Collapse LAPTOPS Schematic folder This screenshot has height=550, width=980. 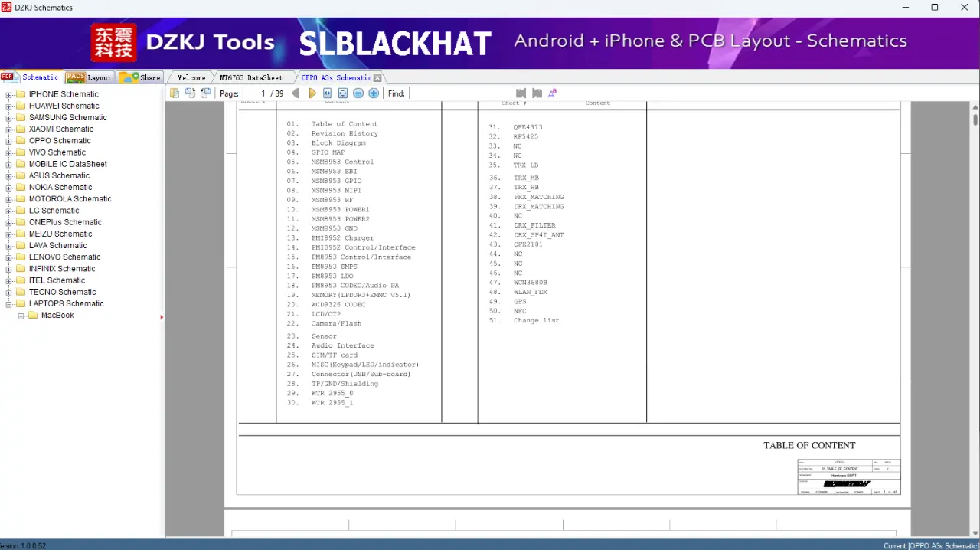pos(9,303)
